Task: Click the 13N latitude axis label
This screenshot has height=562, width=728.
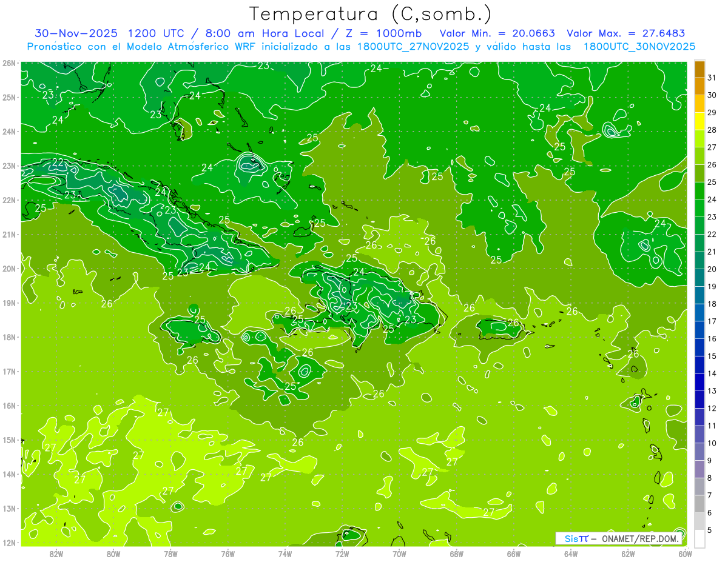Action: click(9, 509)
